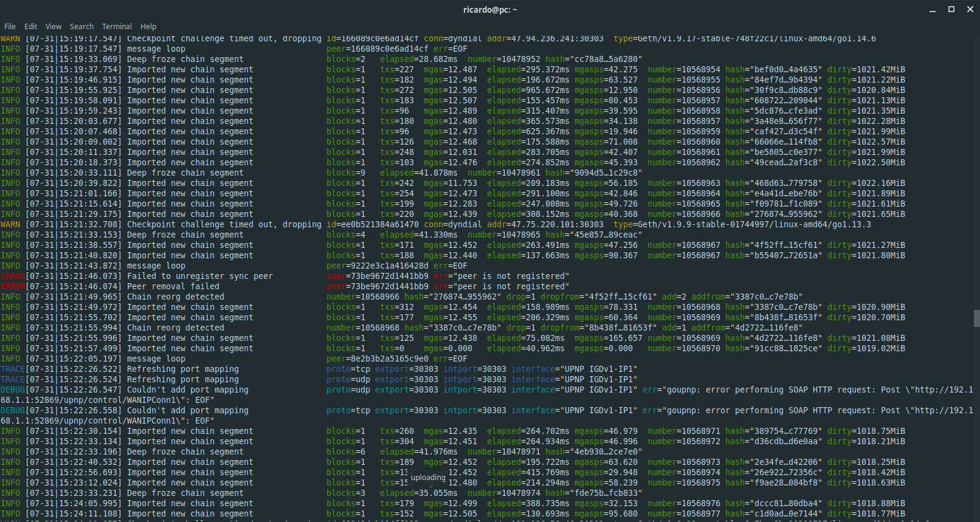This screenshot has width=980, height=522.
Task: Click 'Couldn't add port mapping' at 15:22:26.547
Action: tap(188, 390)
